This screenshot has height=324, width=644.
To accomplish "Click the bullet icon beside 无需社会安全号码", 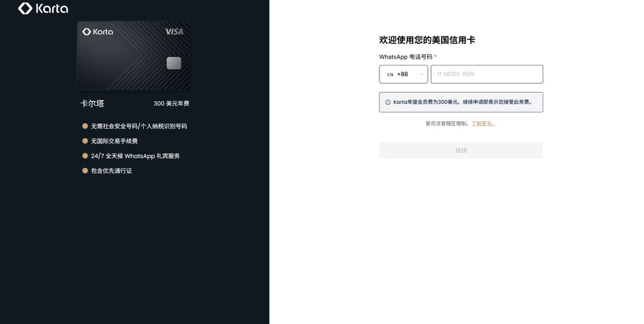I will click(x=85, y=126).
